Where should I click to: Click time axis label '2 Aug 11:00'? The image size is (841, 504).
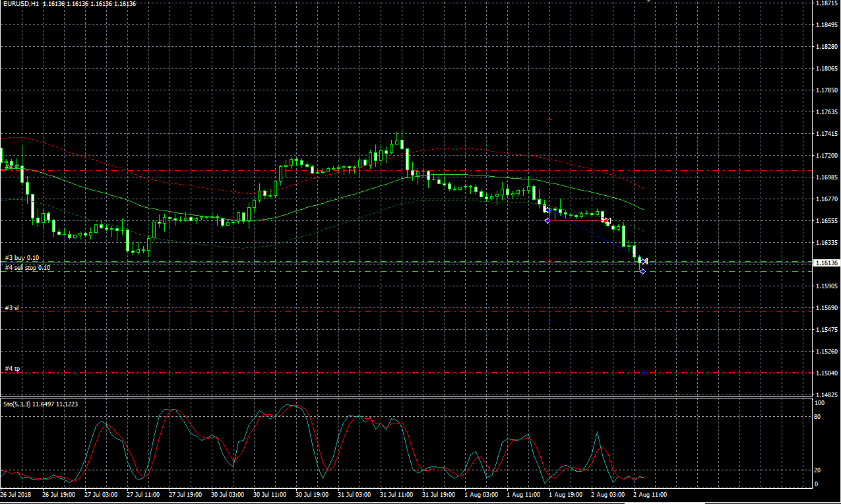coord(650,494)
